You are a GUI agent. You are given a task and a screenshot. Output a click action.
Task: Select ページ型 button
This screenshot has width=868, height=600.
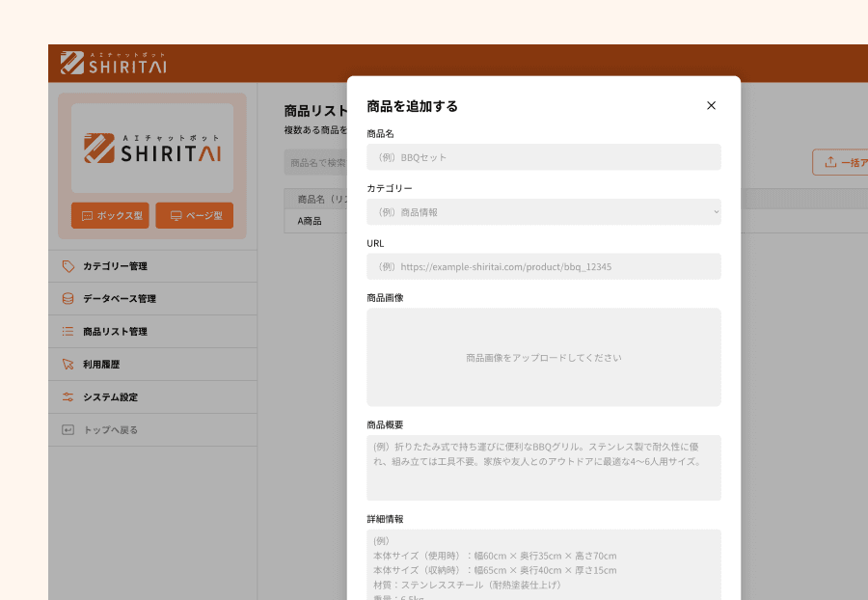coord(194,215)
